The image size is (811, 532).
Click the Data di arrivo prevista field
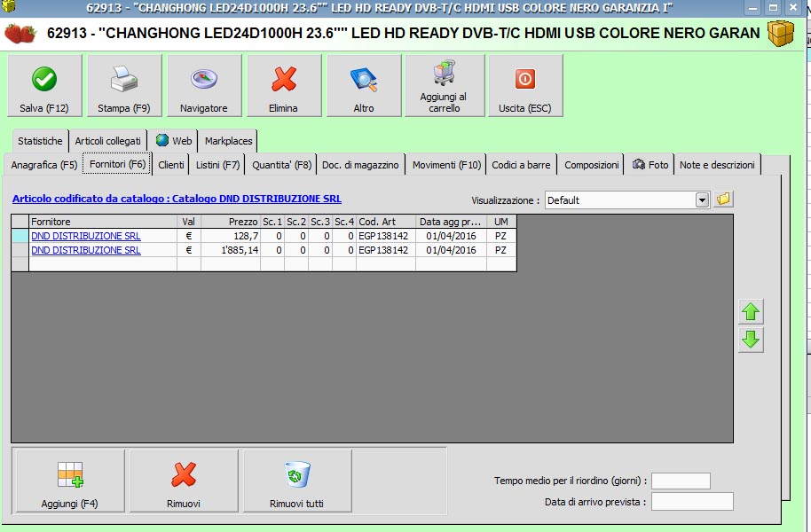click(x=692, y=502)
